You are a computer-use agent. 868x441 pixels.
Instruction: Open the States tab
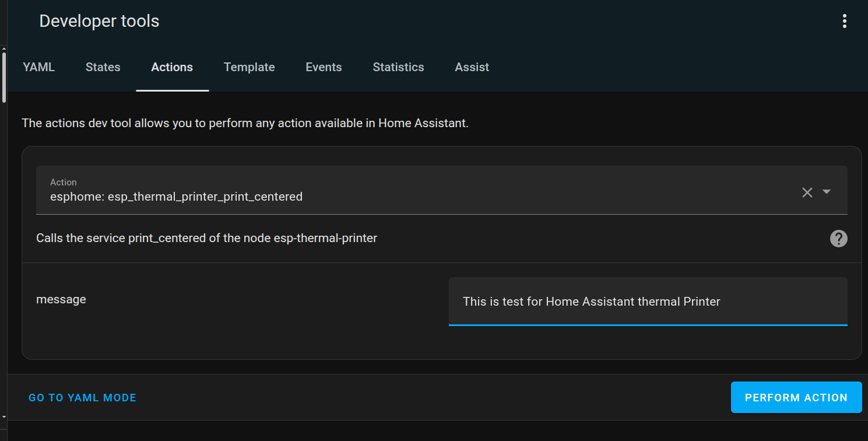pyautogui.click(x=103, y=67)
